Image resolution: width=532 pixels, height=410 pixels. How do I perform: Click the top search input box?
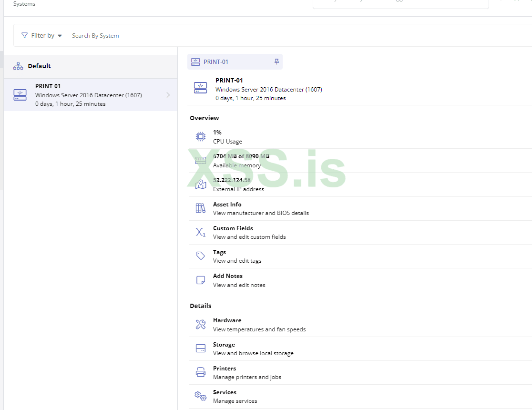click(x=401, y=4)
